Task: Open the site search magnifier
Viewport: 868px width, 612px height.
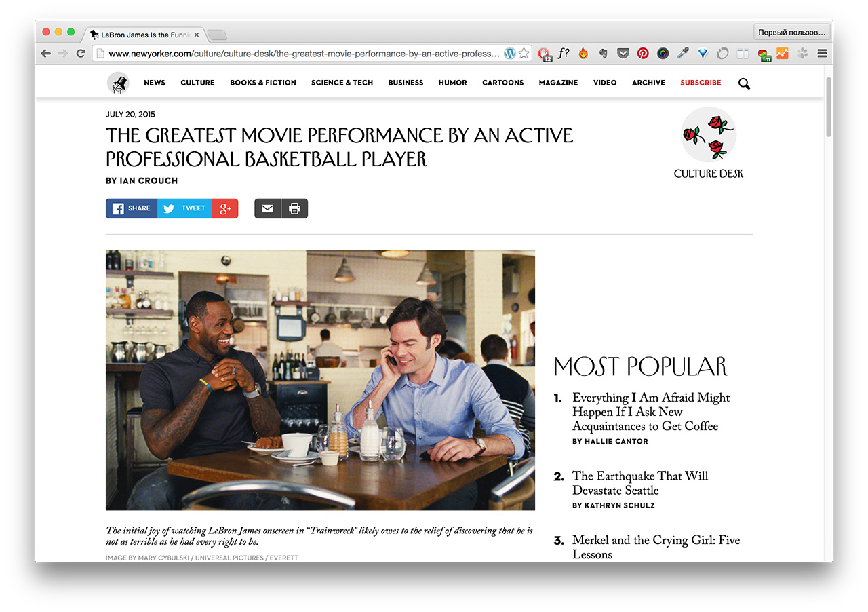Action: click(744, 83)
